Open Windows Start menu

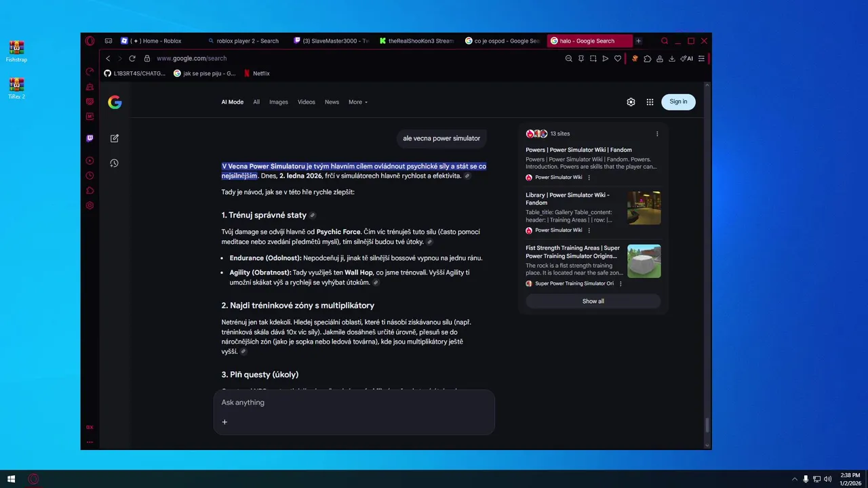[x=11, y=479]
